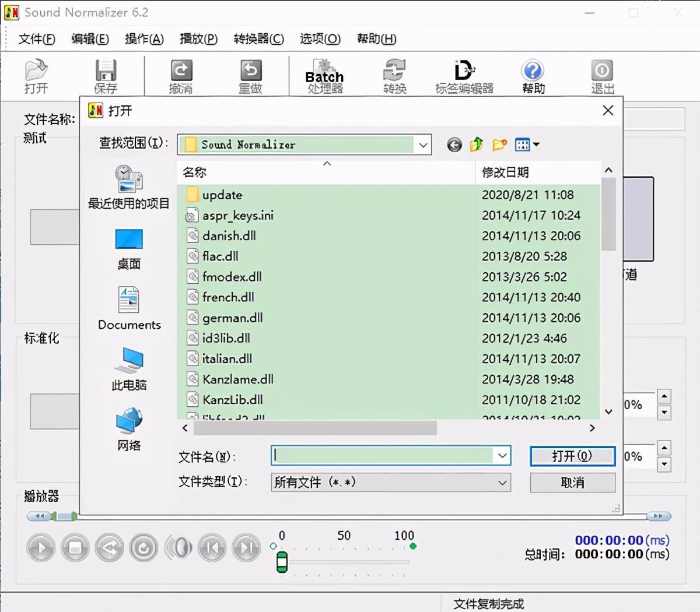Open the tag editor tool
Viewport: 700px width, 612px height.
[x=464, y=76]
